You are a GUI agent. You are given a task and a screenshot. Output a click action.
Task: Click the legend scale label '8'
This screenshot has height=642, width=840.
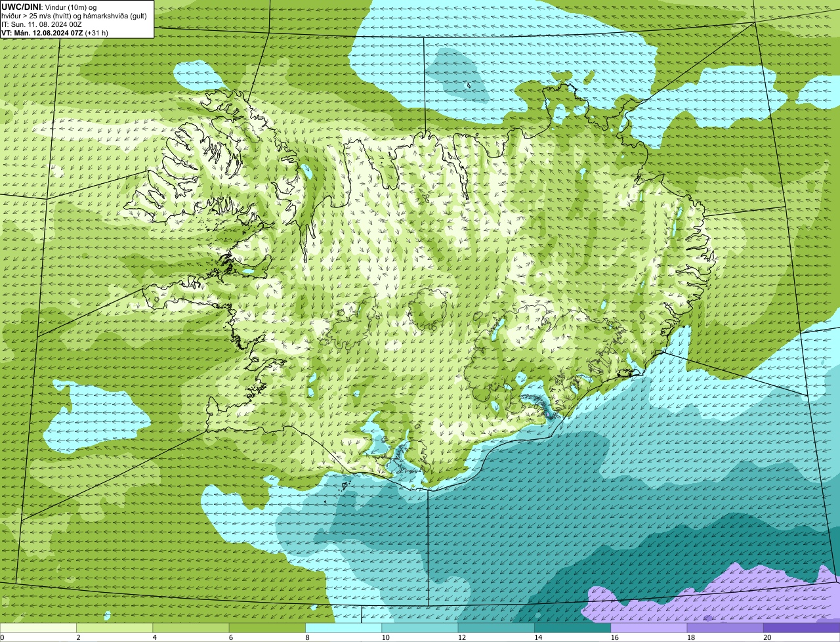coord(308,637)
